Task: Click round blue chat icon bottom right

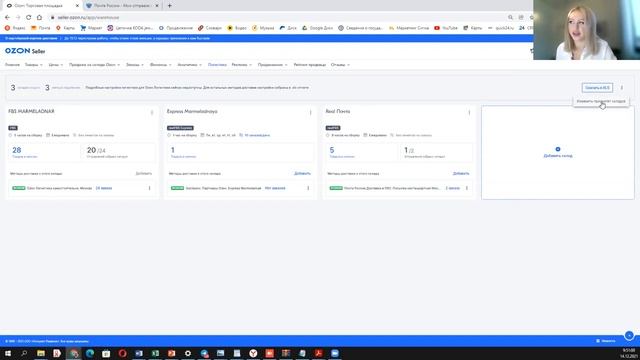Action: 629,336
